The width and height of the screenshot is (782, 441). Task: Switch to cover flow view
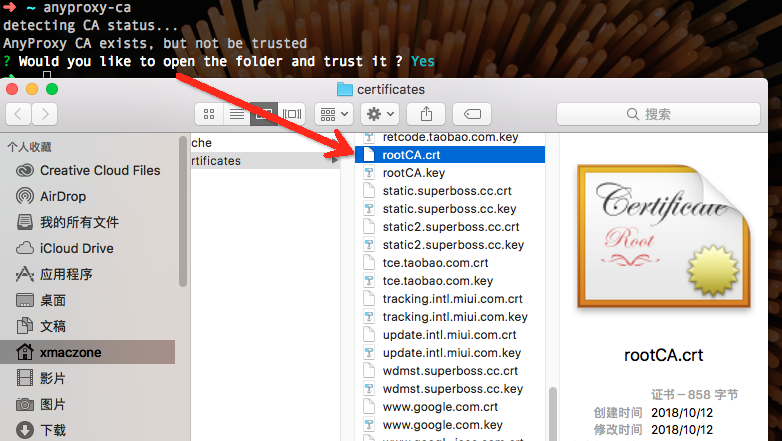[x=292, y=114]
